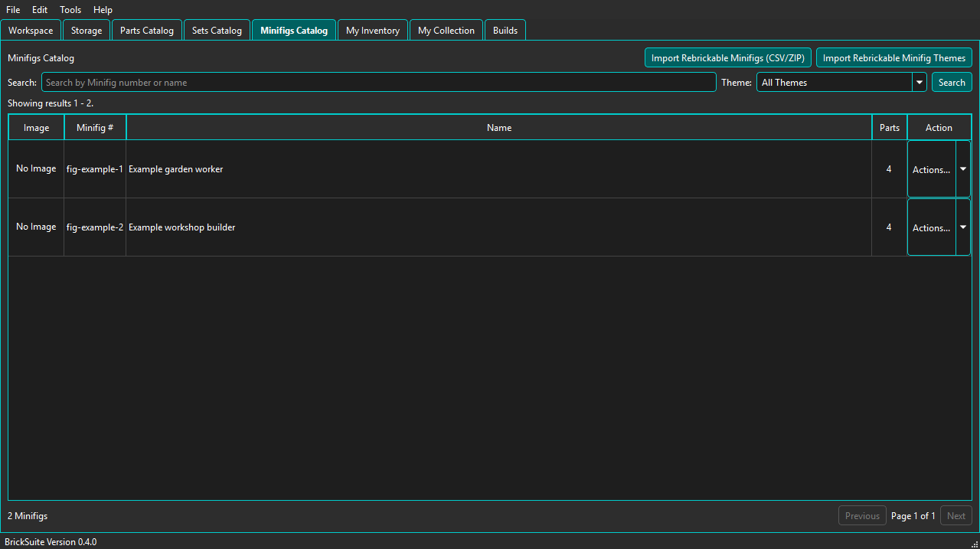980x549 pixels.
Task: Expand Actions dropdown arrow for fig-example-1
Action: coord(963,169)
